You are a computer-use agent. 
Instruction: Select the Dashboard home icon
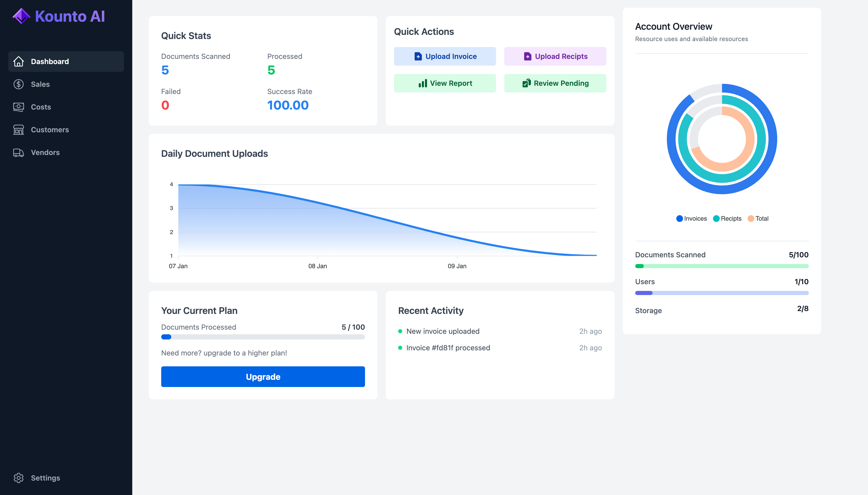tap(19, 61)
